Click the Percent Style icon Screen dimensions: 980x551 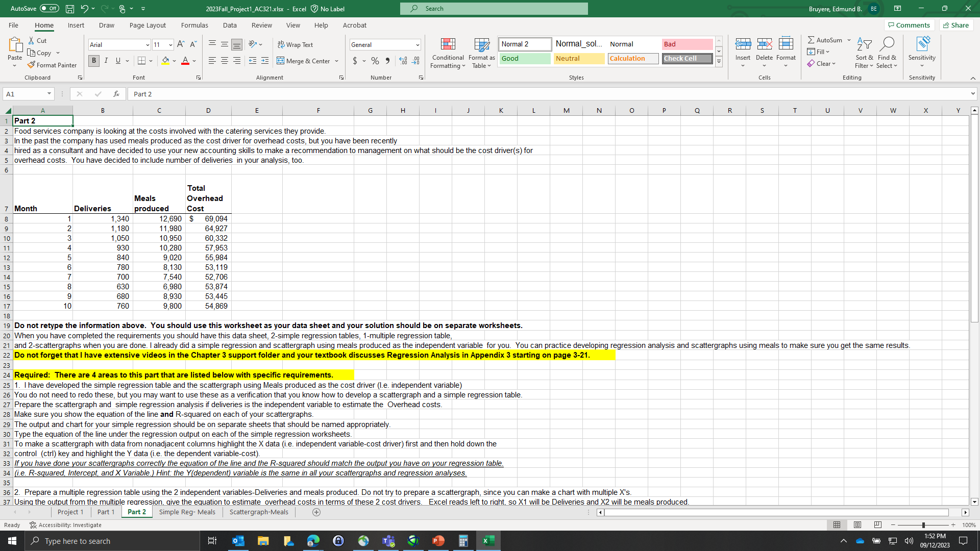click(375, 61)
